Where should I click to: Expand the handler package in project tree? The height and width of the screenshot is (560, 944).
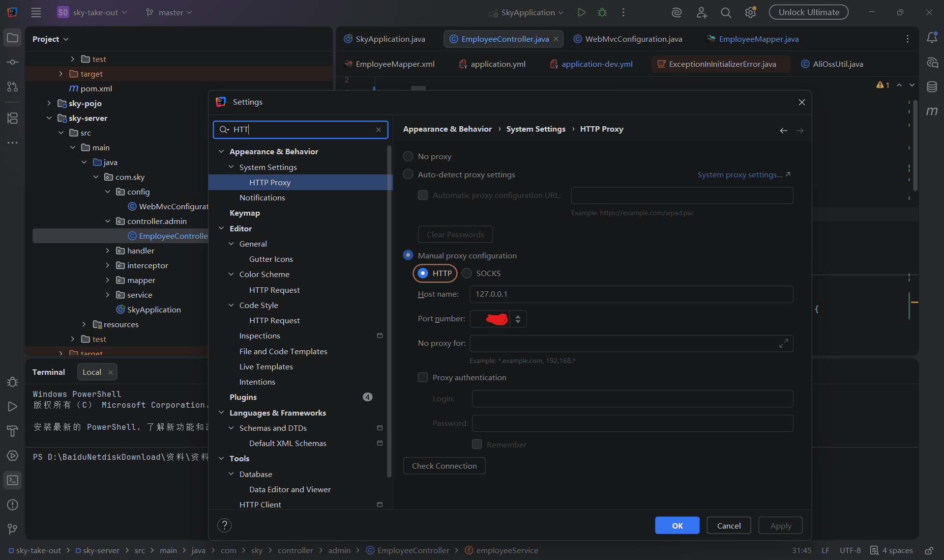pyautogui.click(x=108, y=251)
